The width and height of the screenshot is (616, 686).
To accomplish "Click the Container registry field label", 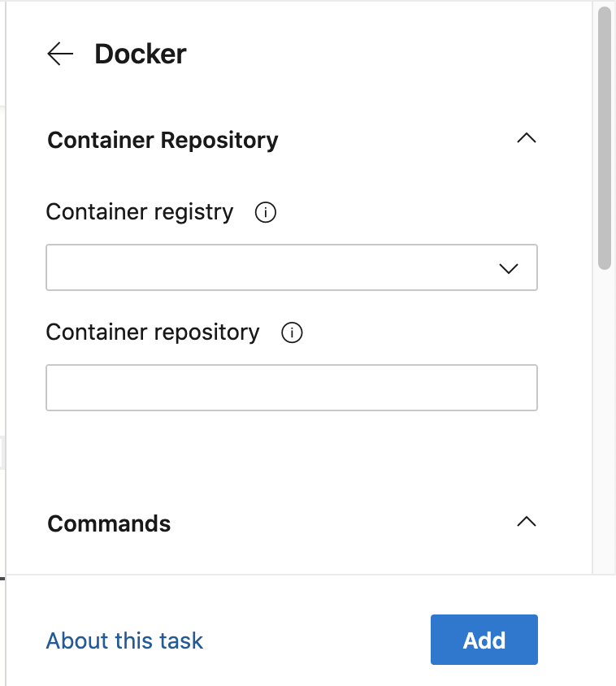I will (140, 212).
